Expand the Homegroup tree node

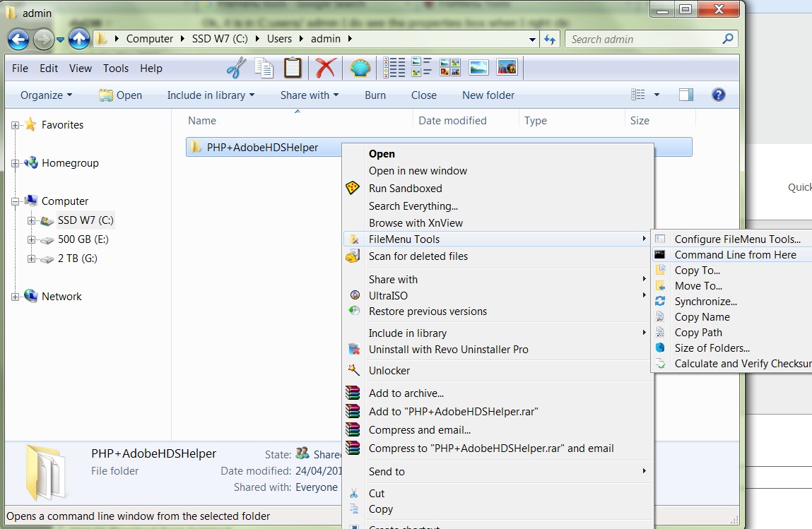(15, 164)
